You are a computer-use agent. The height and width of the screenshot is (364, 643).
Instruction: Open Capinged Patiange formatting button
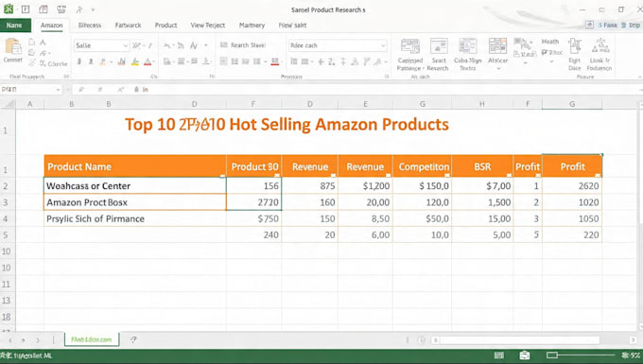pyautogui.click(x=410, y=55)
